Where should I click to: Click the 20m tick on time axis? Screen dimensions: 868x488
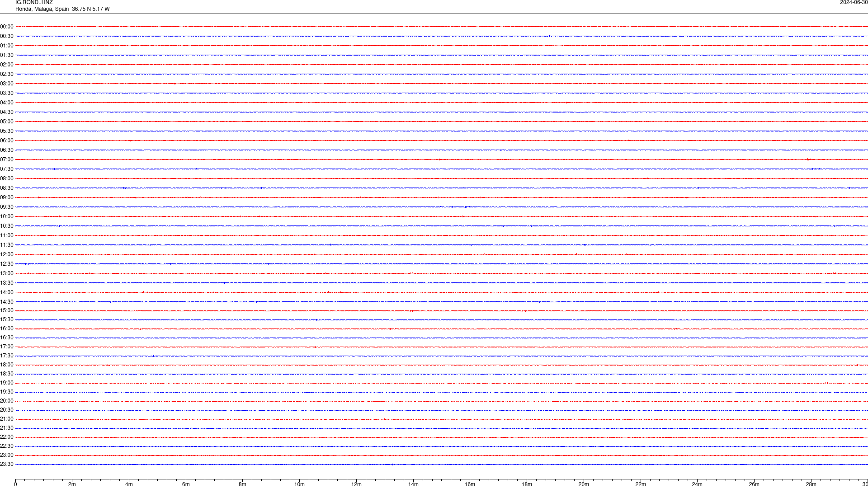[584, 484]
